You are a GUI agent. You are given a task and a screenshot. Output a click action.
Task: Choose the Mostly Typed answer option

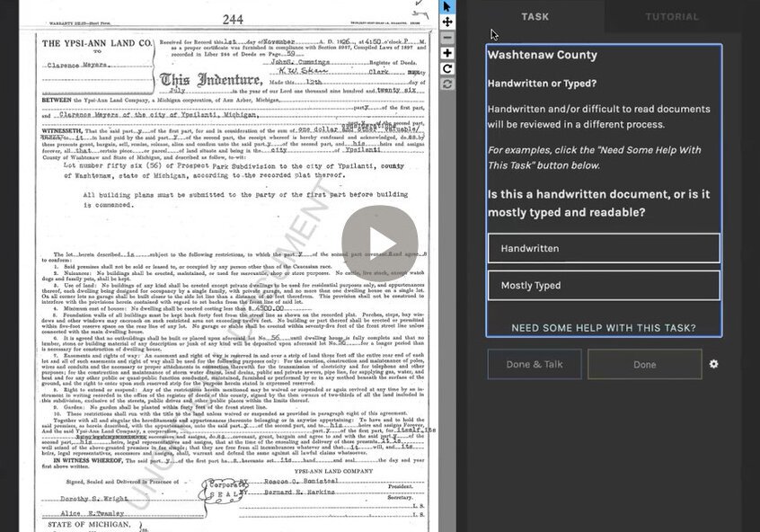[603, 285]
